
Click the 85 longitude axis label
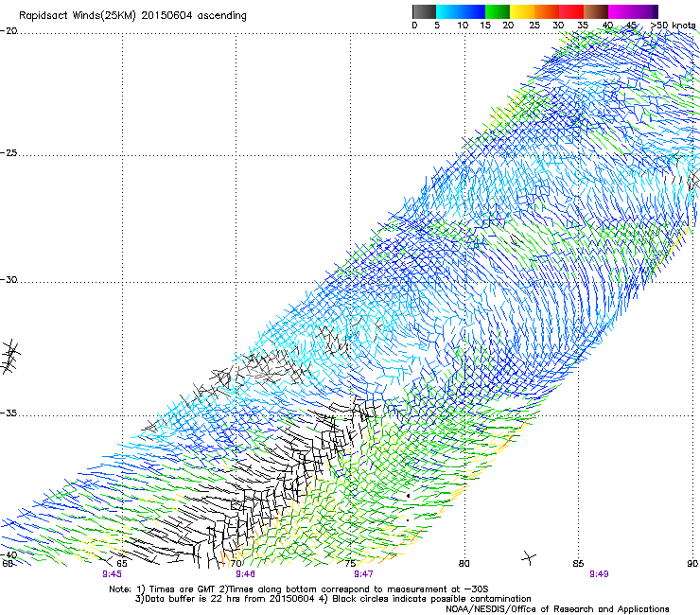click(578, 563)
